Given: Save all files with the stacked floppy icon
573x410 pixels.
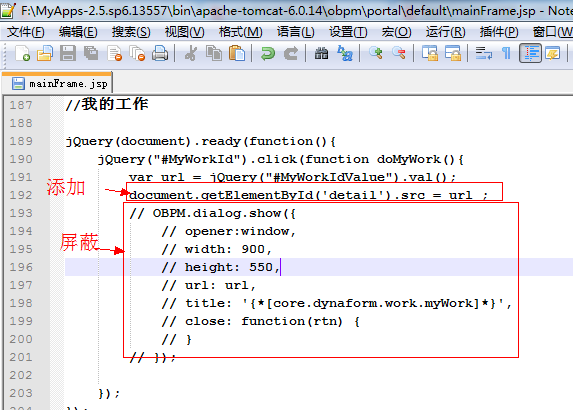Looking at the screenshot, I should [91, 53].
